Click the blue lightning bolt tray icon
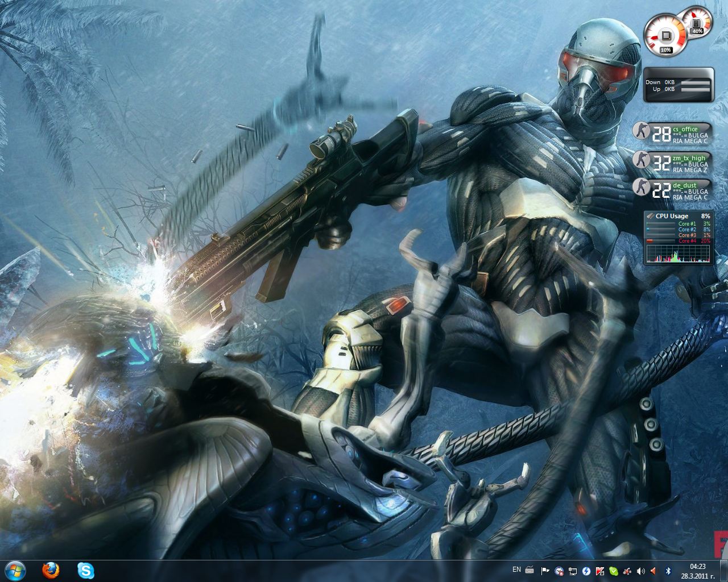Image resolution: width=728 pixels, height=582 pixels. tap(586, 571)
